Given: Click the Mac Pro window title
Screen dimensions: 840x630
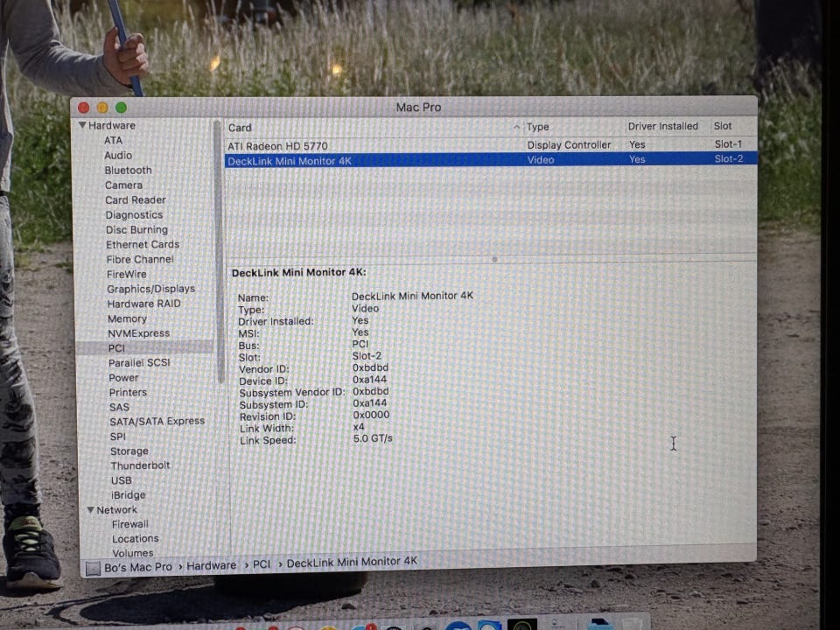Looking at the screenshot, I should 418,107.
